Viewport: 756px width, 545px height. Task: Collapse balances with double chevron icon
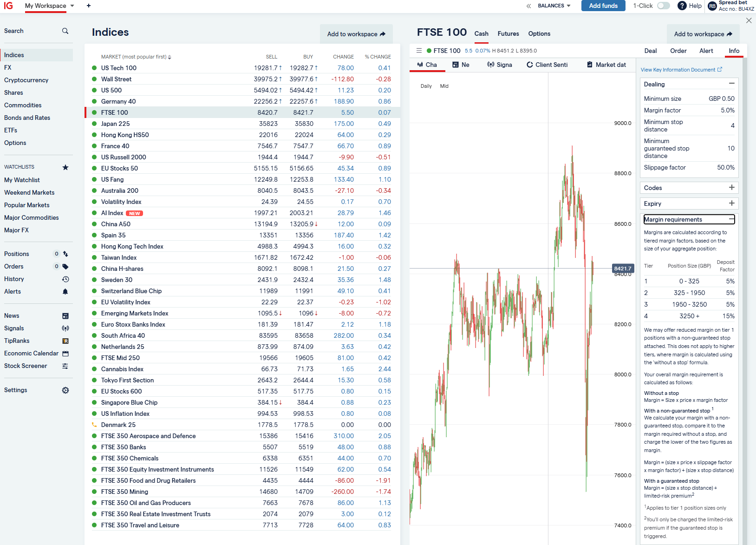[528, 6]
